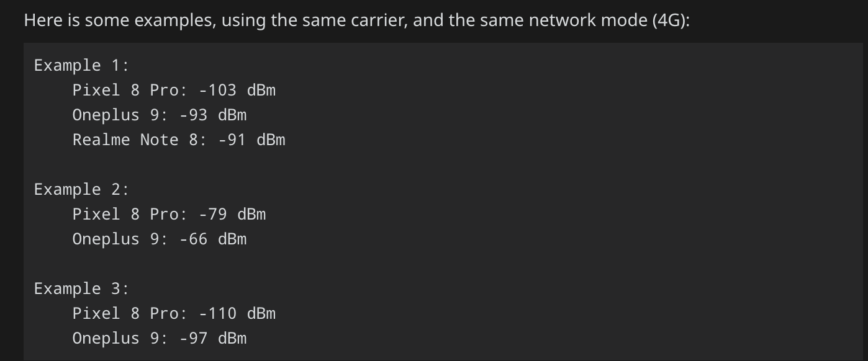
Task: Click the "Example 1:" heading line
Action: click(x=81, y=65)
